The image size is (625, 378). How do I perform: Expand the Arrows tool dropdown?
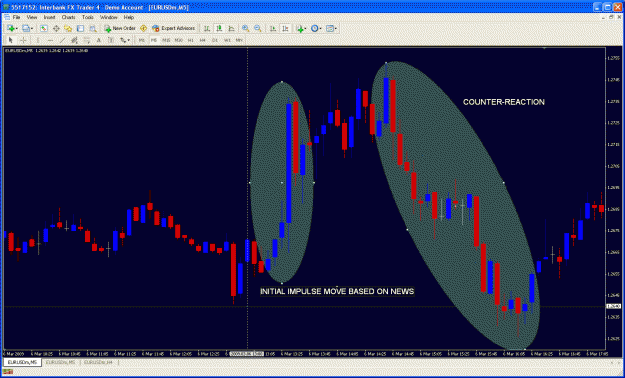pos(129,40)
